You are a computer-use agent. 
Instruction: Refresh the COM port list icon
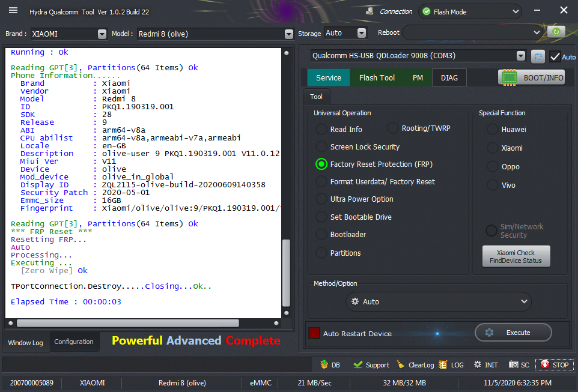538,57
